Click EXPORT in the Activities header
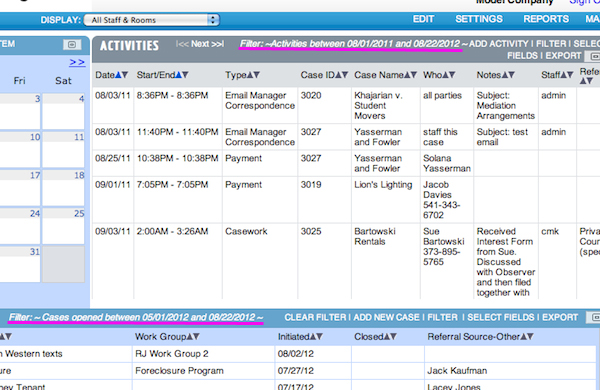600x390 pixels. coord(563,56)
